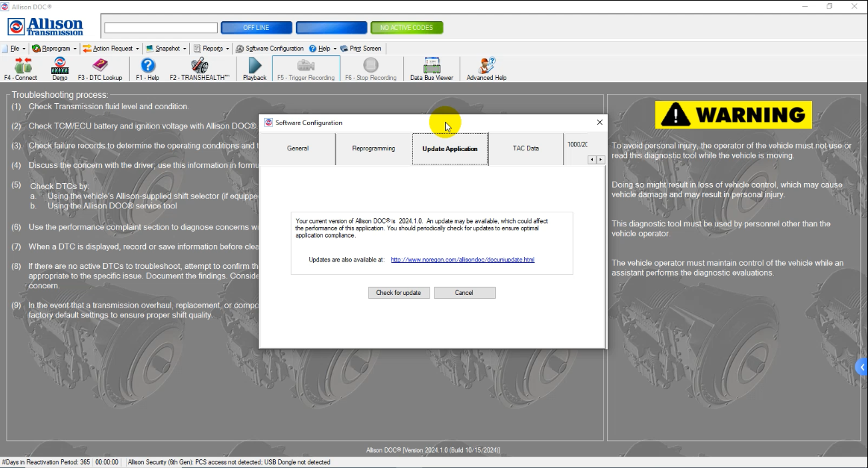Click the F4 - Connect toolbar icon

tap(21, 69)
